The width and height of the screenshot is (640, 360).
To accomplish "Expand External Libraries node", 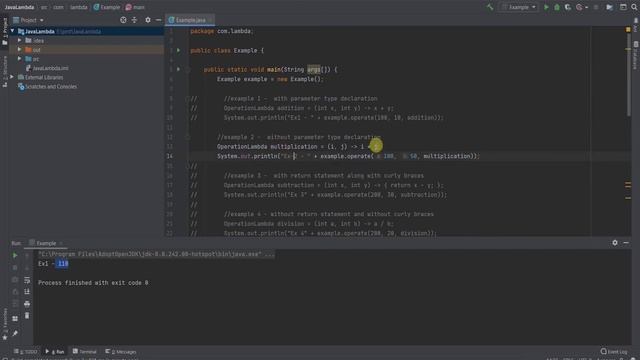I will click(x=12, y=77).
